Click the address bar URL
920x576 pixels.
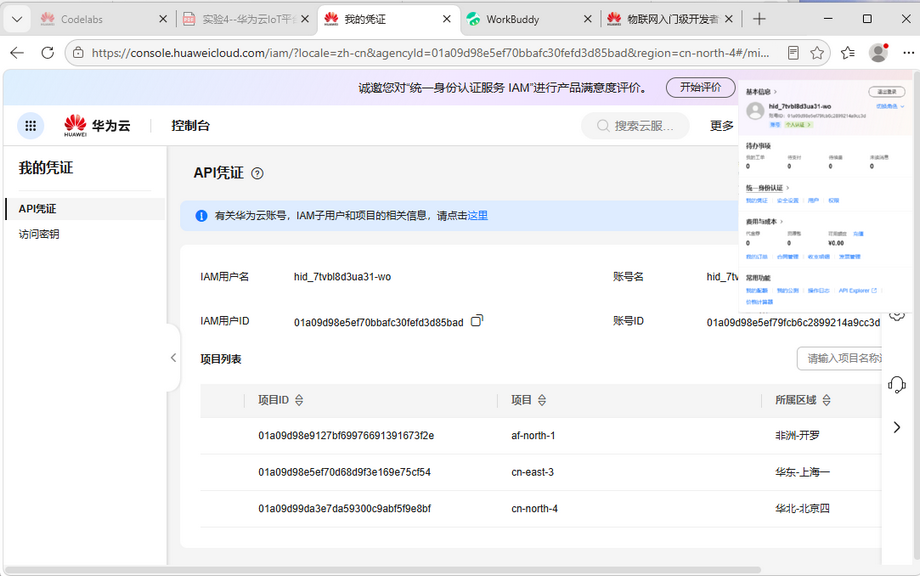click(x=430, y=53)
